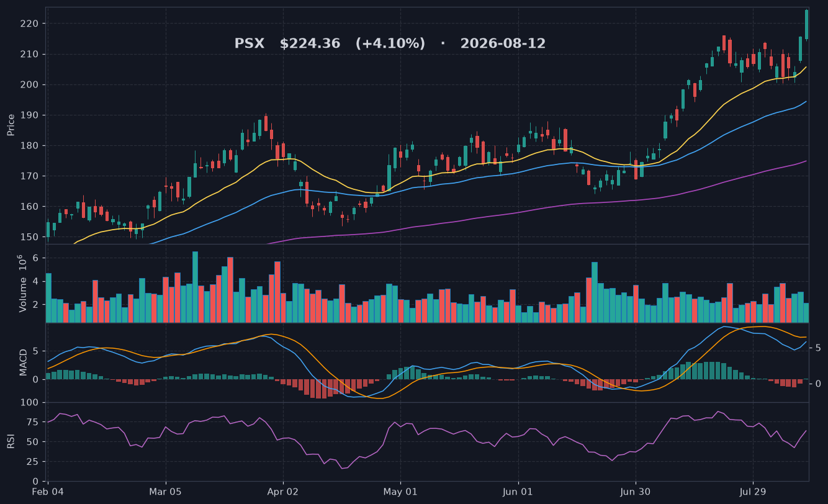Select the 200 price tick label
This screenshot has height=504, width=828.
coord(30,84)
